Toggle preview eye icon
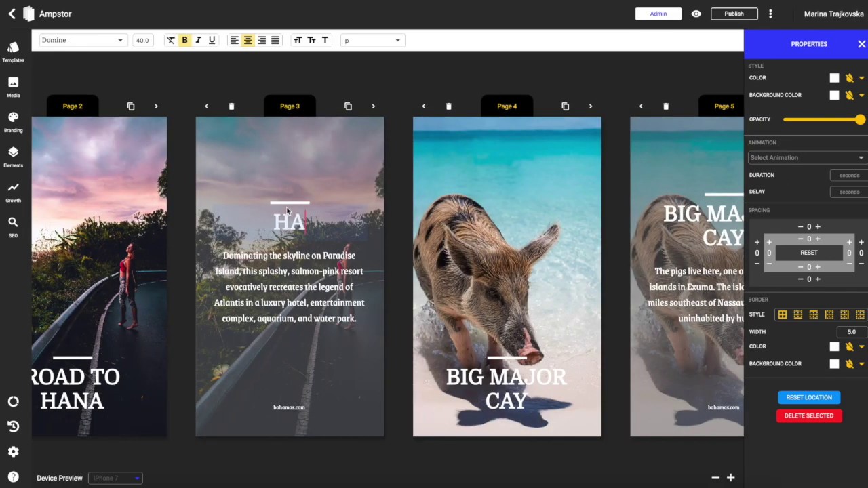The height and width of the screenshot is (488, 868). tap(696, 14)
